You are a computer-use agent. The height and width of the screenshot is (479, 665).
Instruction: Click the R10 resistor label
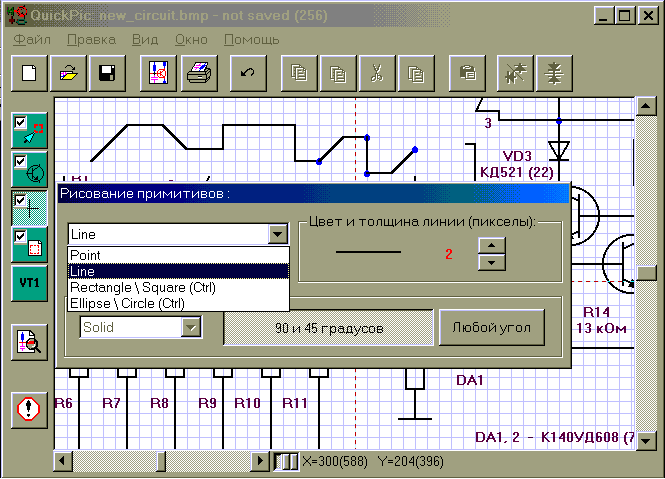click(247, 403)
